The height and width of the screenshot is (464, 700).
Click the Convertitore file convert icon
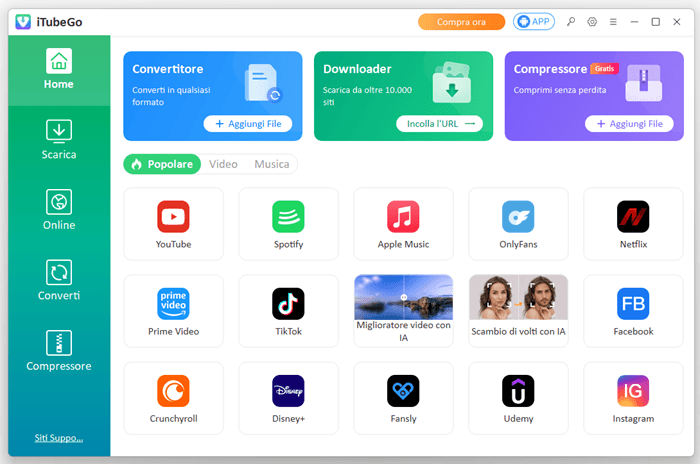pos(263,84)
